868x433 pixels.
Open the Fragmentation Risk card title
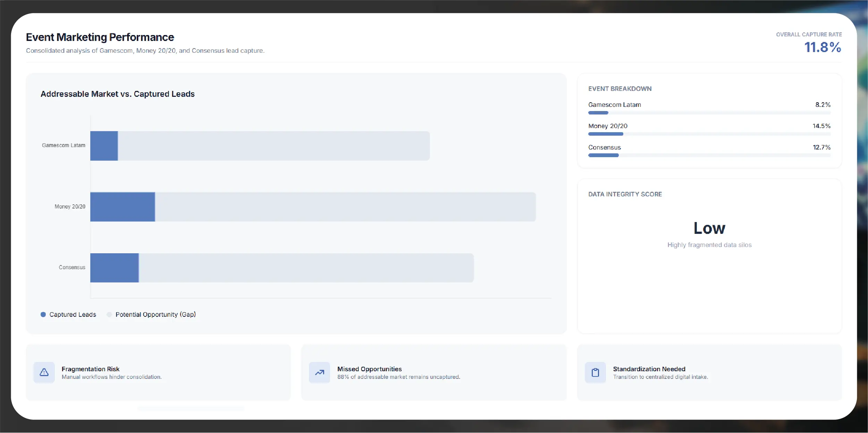91,369
